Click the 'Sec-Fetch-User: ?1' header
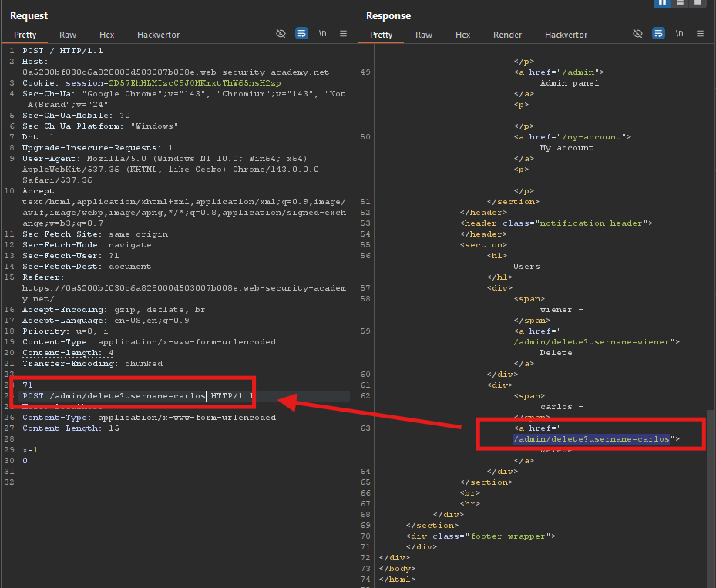The image size is (716, 588). click(71, 256)
